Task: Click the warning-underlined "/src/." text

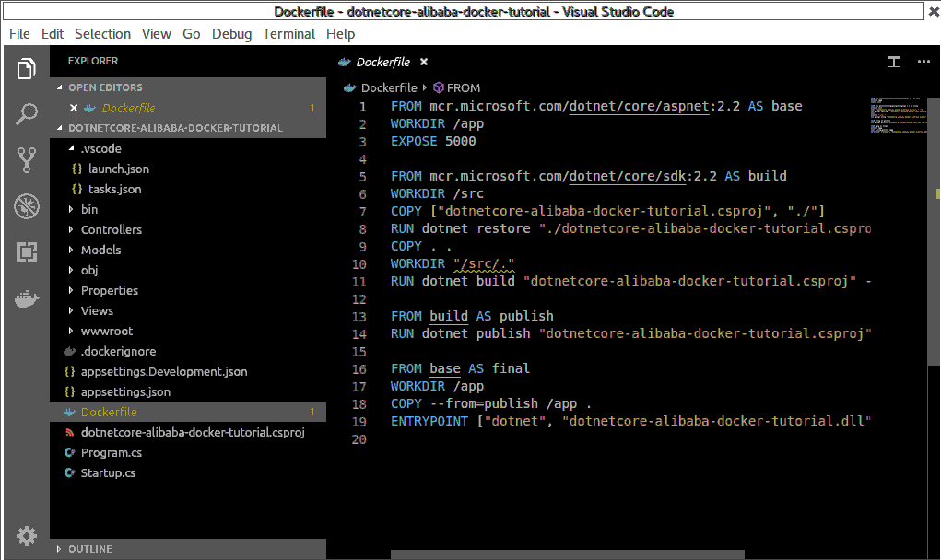Action: [x=484, y=263]
